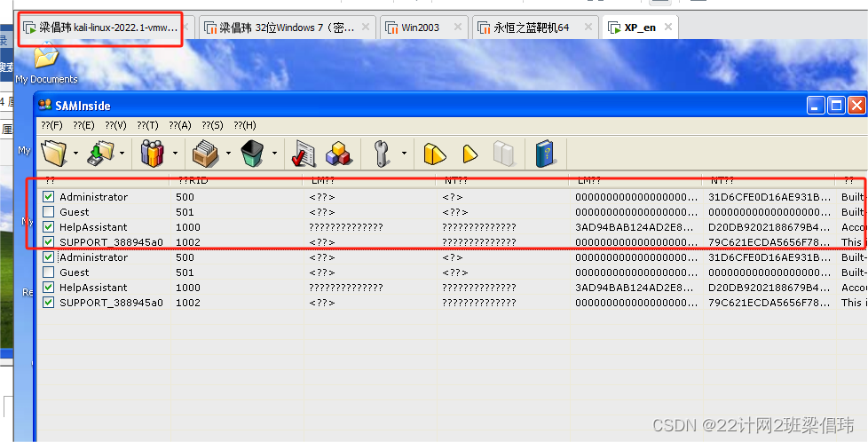Image resolution: width=868 pixels, height=442 pixels.
Task: Click the users group toolbar icon
Action: (153, 153)
